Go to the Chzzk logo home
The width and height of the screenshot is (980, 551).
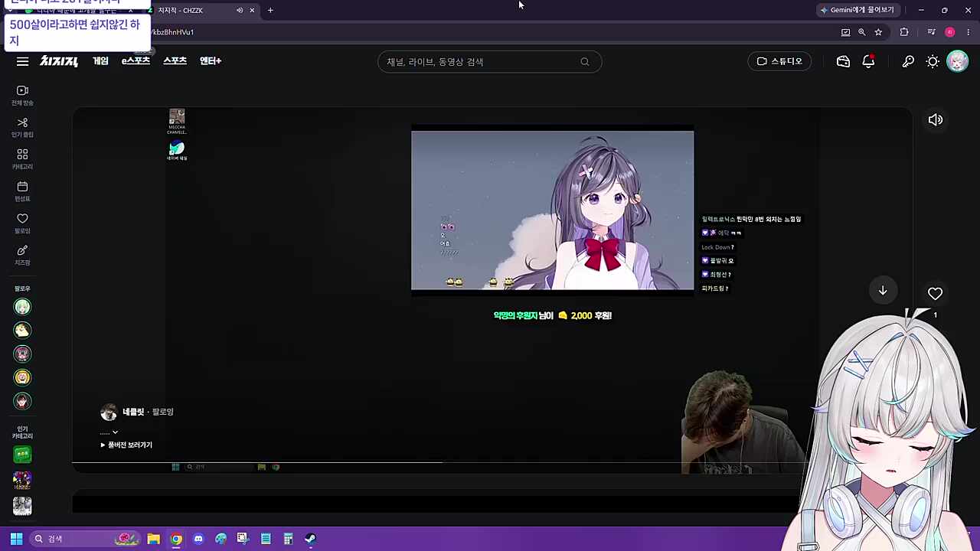(59, 61)
